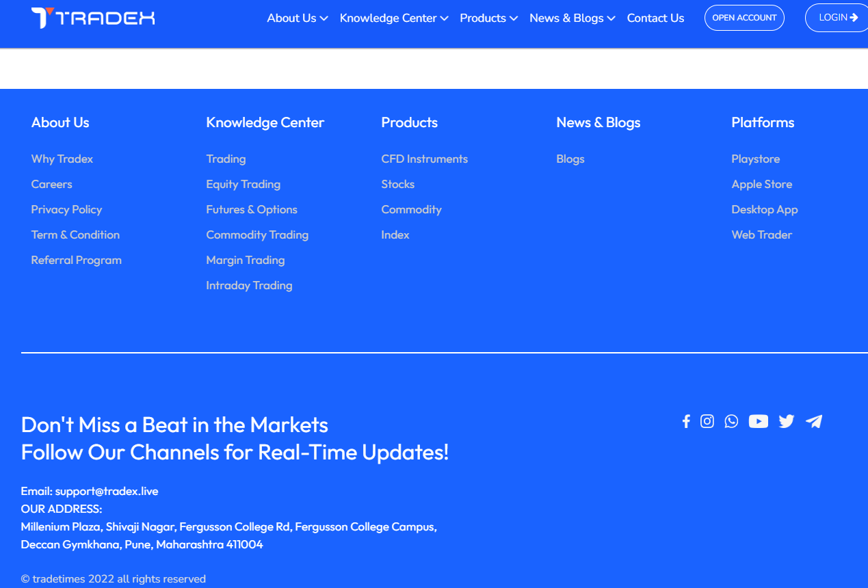
Task: Click the Platforms footer heading
Action: click(x=763, y=122)
